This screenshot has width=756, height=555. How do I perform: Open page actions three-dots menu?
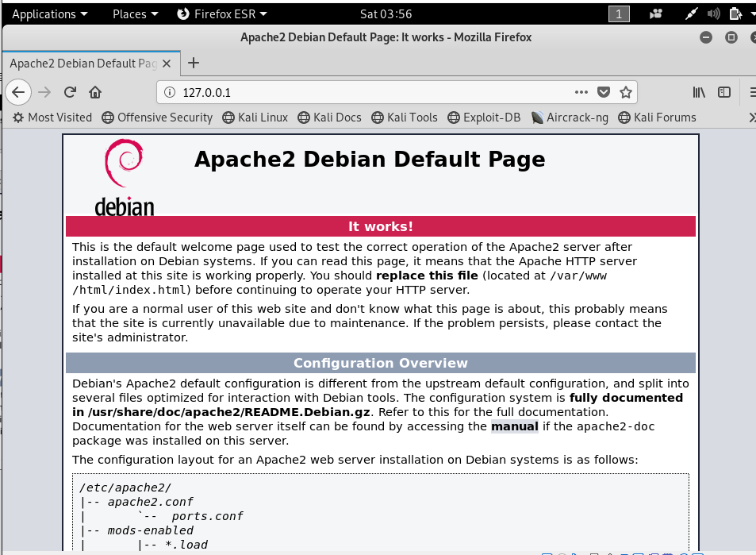pos(581,92)
